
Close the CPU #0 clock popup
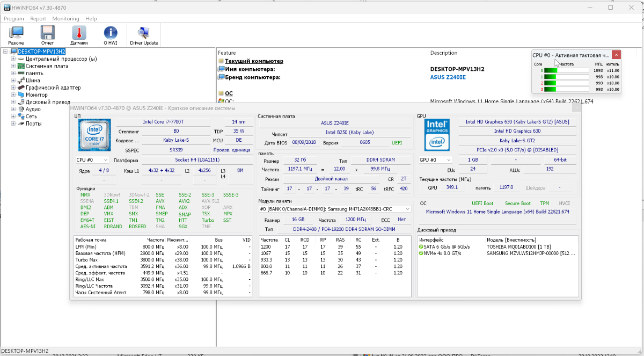pos(617,55)
